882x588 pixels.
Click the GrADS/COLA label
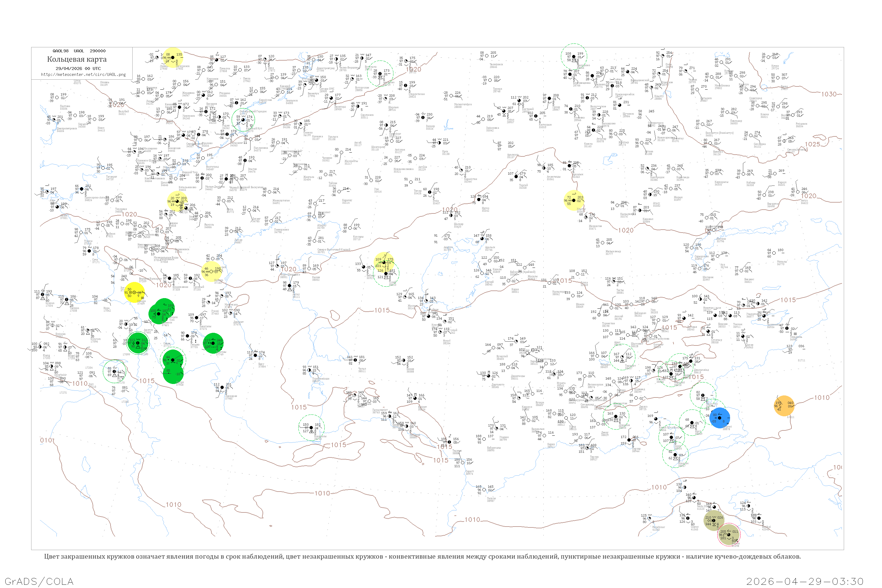[39, 581]
